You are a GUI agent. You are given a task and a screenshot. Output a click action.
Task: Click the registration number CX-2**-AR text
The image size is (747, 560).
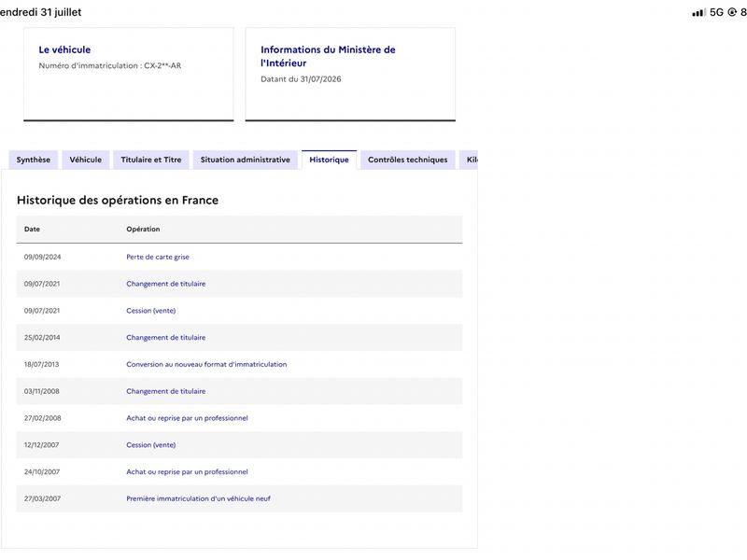(162, 65)
